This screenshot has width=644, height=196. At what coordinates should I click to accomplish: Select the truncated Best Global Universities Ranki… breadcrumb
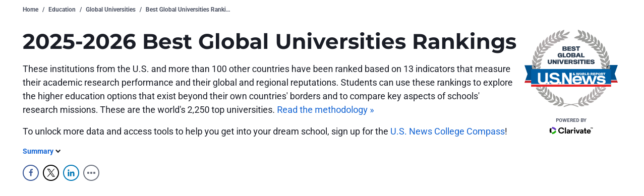tap(188, 10)
